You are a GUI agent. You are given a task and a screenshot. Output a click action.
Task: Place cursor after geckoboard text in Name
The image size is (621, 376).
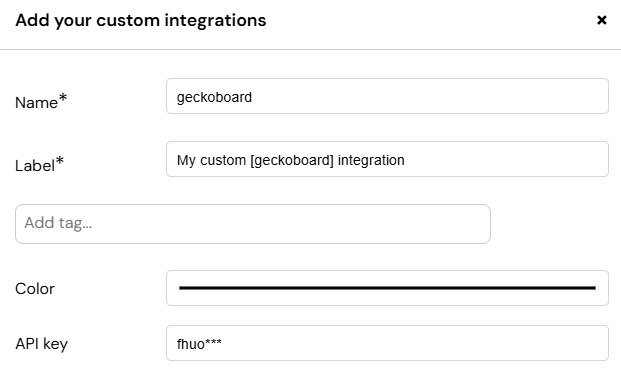[x=252, y=97]
